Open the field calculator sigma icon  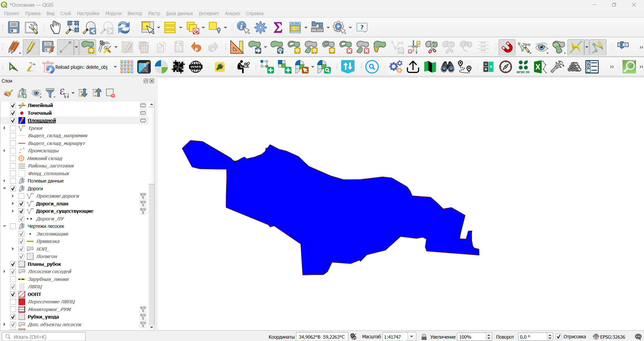278,28
